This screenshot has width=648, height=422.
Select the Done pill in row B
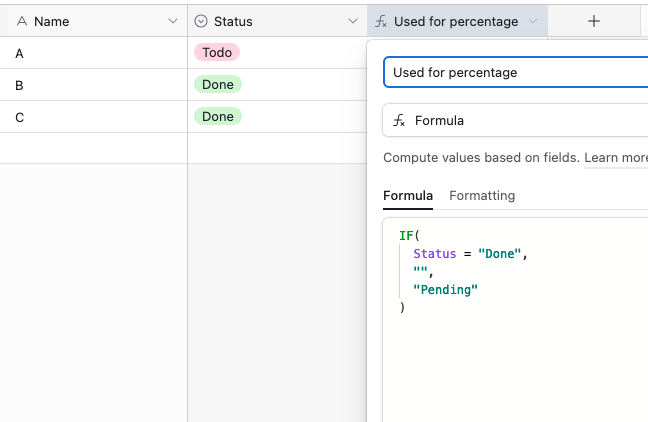click(218, 84)
